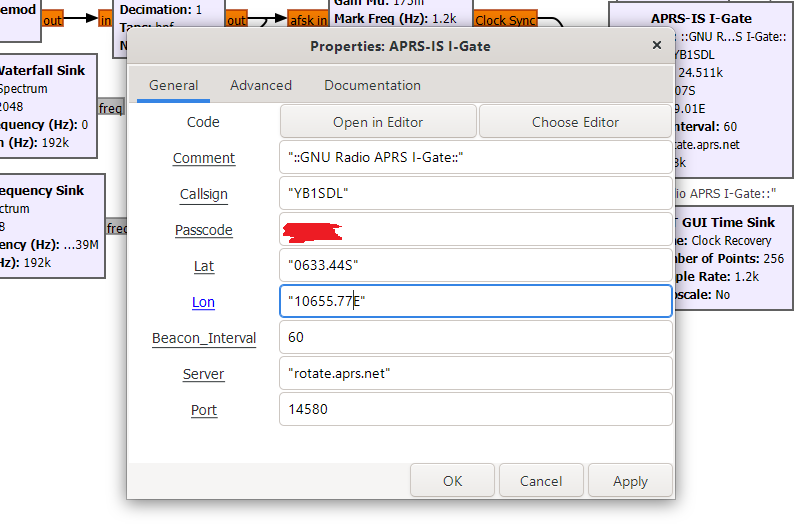
Task: Cancel the properties dialog
Action: pyautogui.click(x=541, y=481)
